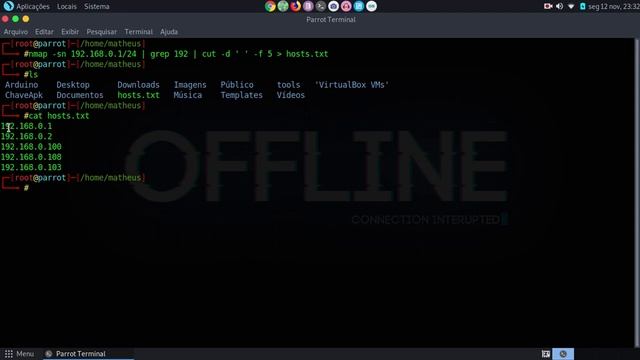The height and width of the screenshot is (360, 640).
Task: Click the 'Downloads' folder name
Action: pyautogui.click(x=138, y=85)
